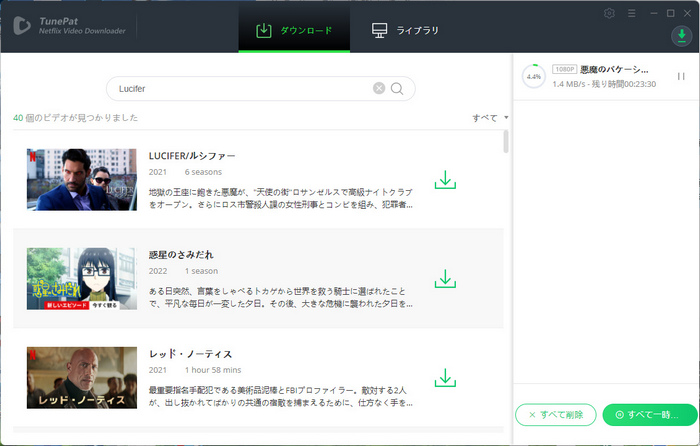
Task: Click the 2022 year label
Action: [x=158, y=271]
